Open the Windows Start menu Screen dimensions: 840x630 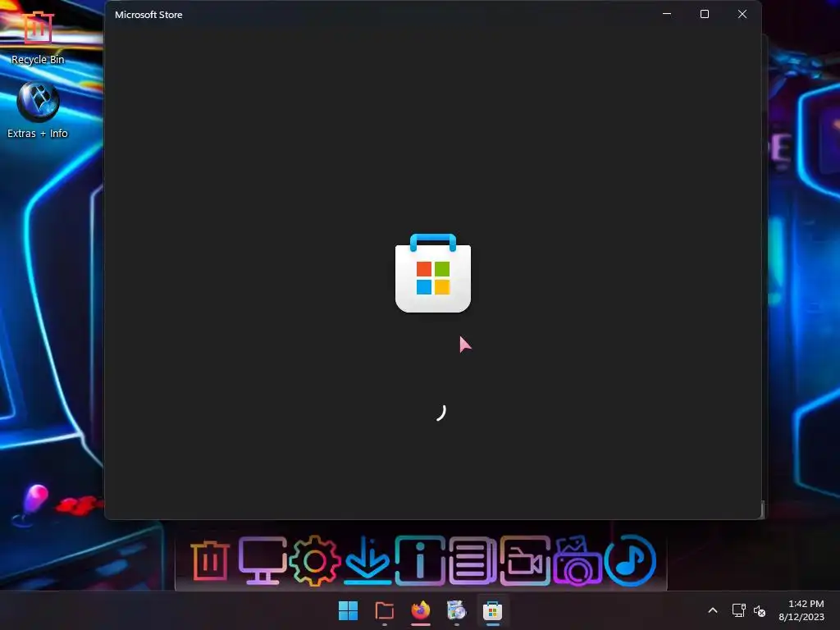pyautogui.click(x=348, y=610)
